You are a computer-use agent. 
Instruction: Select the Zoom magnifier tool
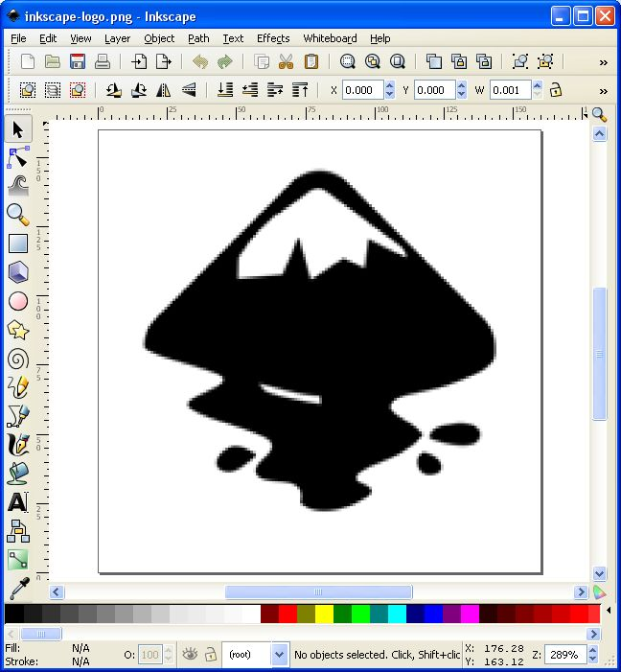pyautogui.click(x=18, y=214)
